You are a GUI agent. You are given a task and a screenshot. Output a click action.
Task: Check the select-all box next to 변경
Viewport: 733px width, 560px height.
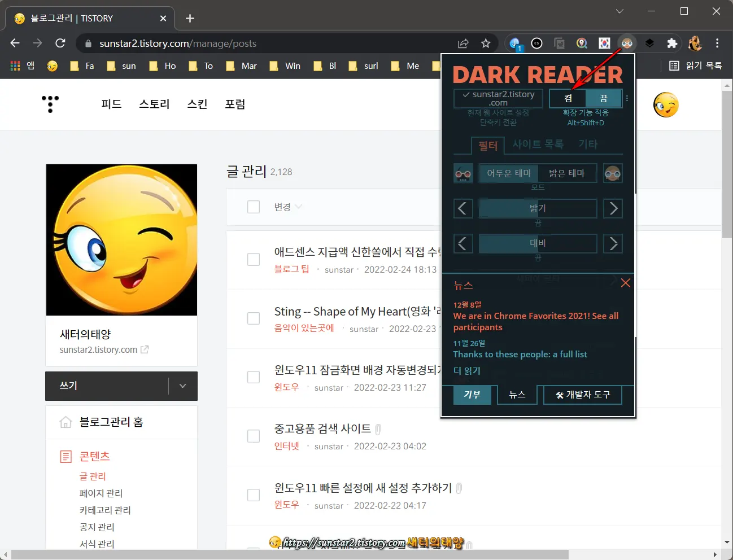click(x=254, y=207)
